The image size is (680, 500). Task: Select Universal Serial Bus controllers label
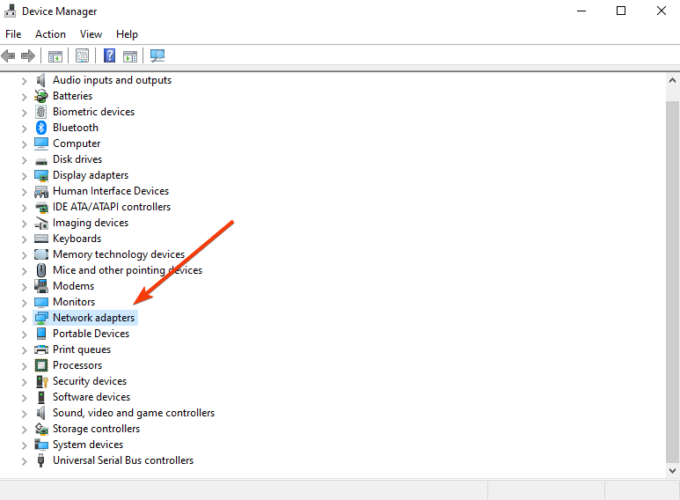click(x=123, y=460)
